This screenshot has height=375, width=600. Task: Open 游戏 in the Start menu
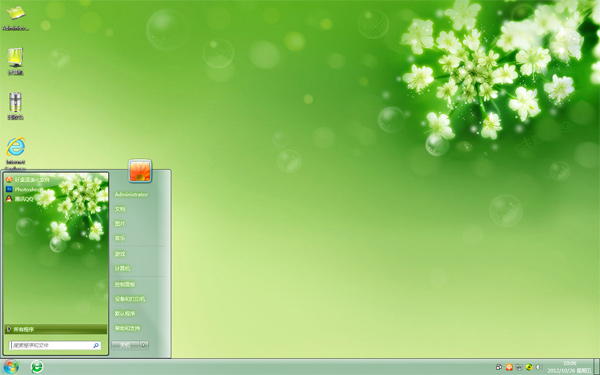[x=120, y=254]
